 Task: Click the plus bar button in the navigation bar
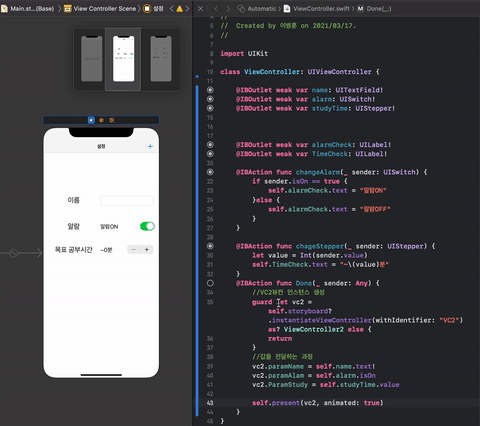150,146
